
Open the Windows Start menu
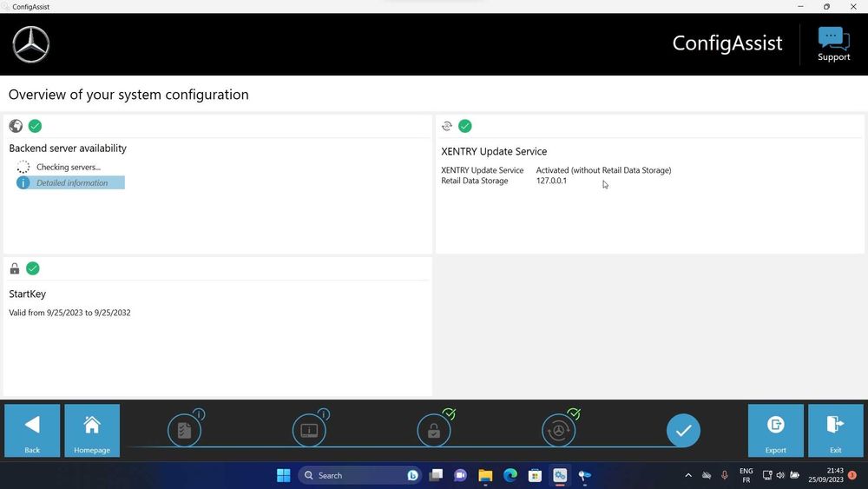pos(284,475)
